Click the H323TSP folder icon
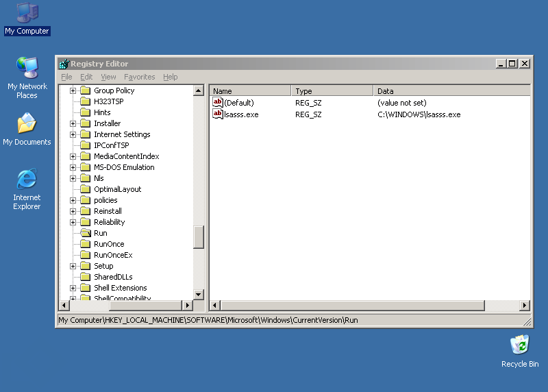 [85, 101]
